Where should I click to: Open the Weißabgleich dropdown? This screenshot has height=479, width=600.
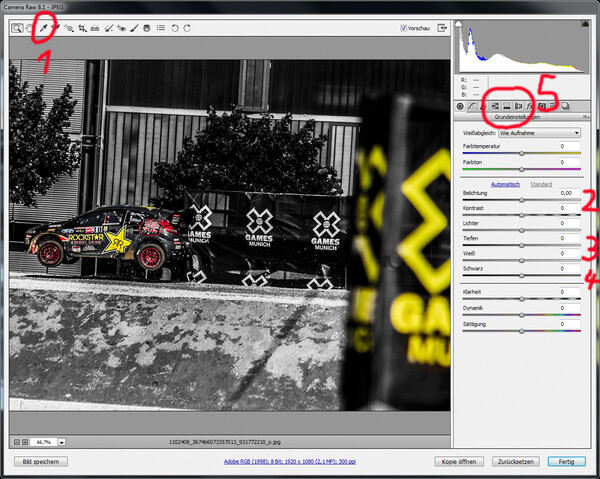(x=539, y=133)
